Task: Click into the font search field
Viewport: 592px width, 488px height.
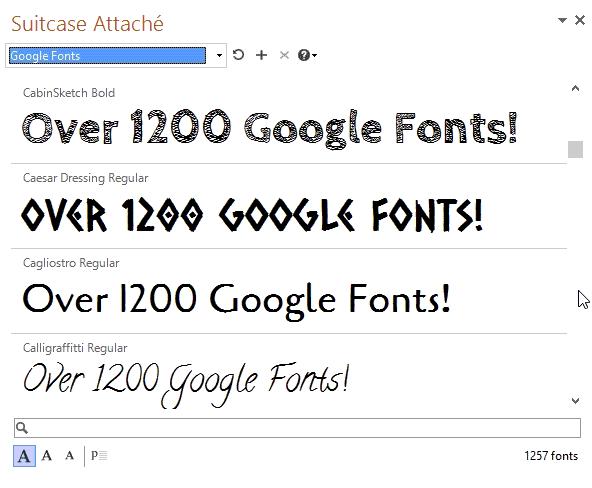Action: click(x=298, y=428)
